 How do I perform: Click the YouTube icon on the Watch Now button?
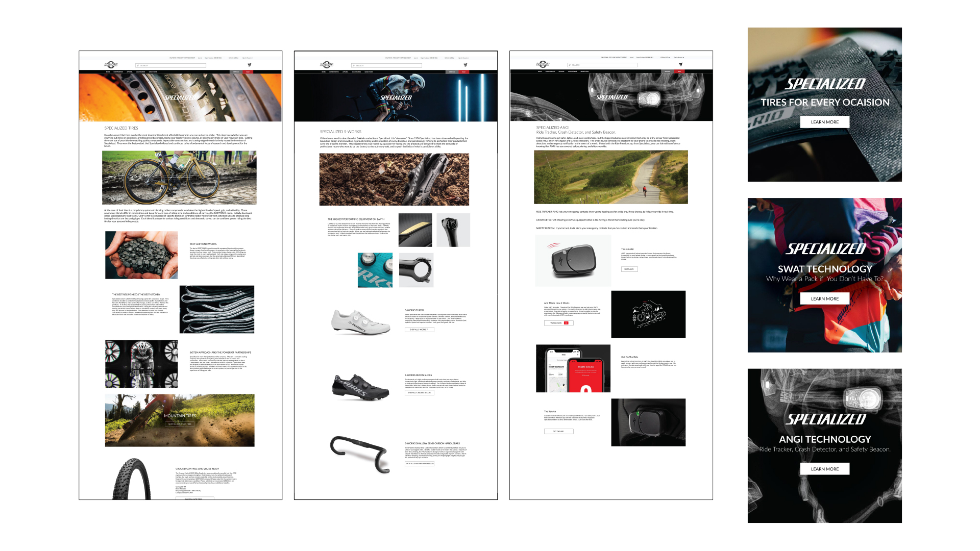click(x=566, y=323)
